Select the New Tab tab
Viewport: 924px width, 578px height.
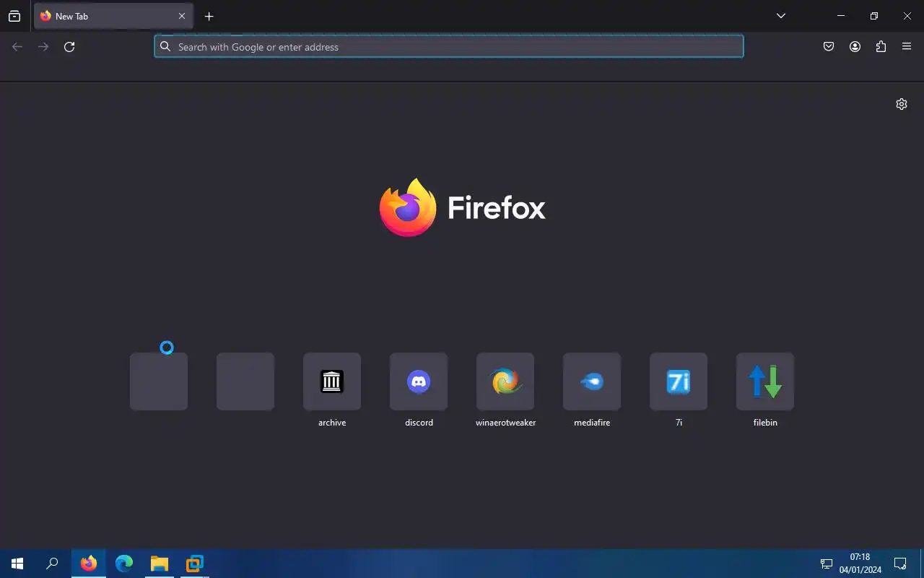113,16
